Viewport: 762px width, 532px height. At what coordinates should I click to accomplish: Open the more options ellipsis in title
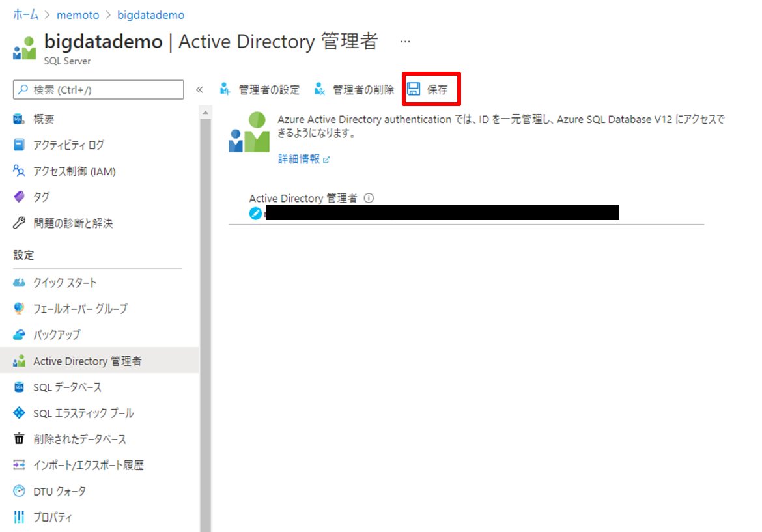coord(405,42)
